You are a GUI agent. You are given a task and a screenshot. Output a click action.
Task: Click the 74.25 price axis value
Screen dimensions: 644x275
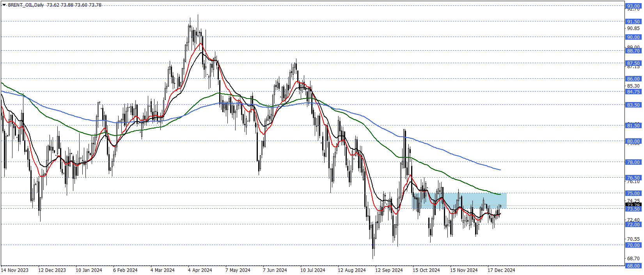[633, 201]
